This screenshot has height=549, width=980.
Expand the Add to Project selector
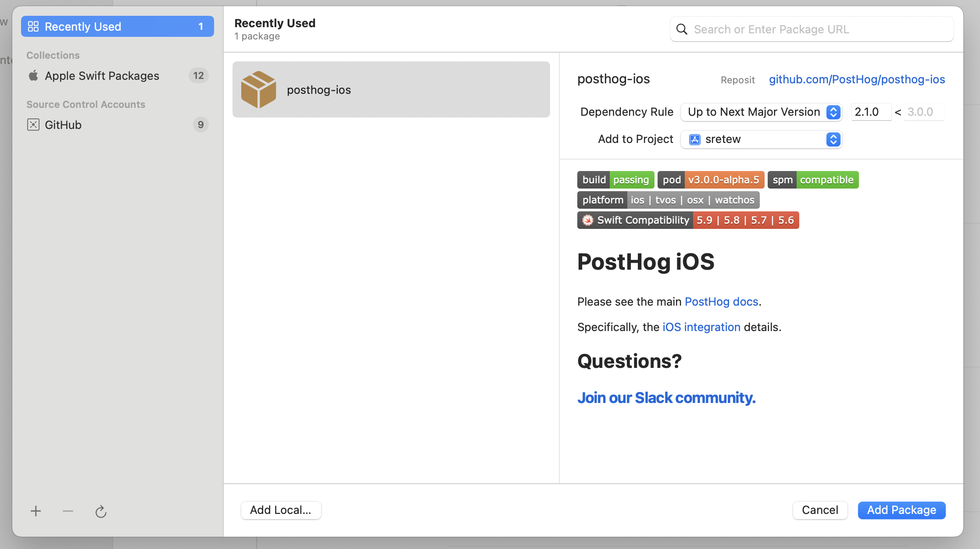[x=833, y=139]
